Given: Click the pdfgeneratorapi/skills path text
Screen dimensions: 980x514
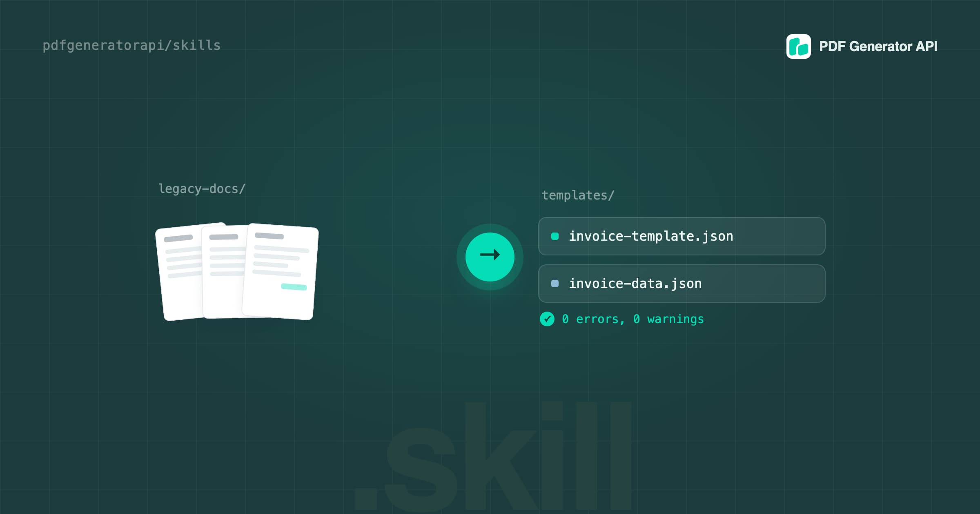Looking at the screenshot, I should coord(131,45).
